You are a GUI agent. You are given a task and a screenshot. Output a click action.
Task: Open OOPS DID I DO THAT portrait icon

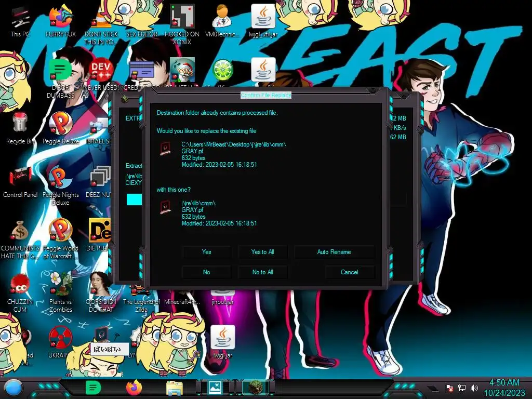pyautogui.click(x=101, y=293)
